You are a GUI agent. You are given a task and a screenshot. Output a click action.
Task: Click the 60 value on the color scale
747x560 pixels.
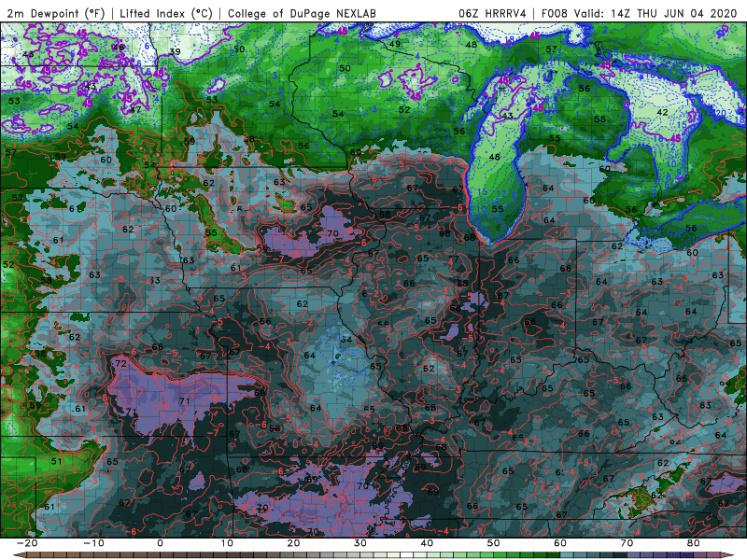(560, 543)
